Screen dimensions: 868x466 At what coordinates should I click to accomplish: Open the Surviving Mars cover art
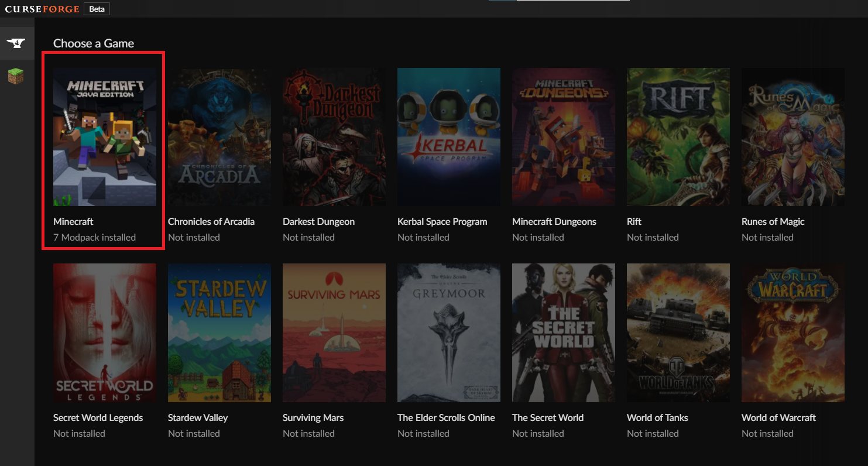coord(334,333)
